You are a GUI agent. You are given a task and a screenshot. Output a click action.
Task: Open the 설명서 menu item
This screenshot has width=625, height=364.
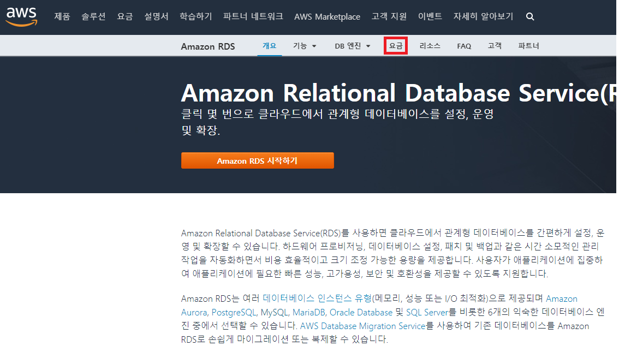[156, 16]
